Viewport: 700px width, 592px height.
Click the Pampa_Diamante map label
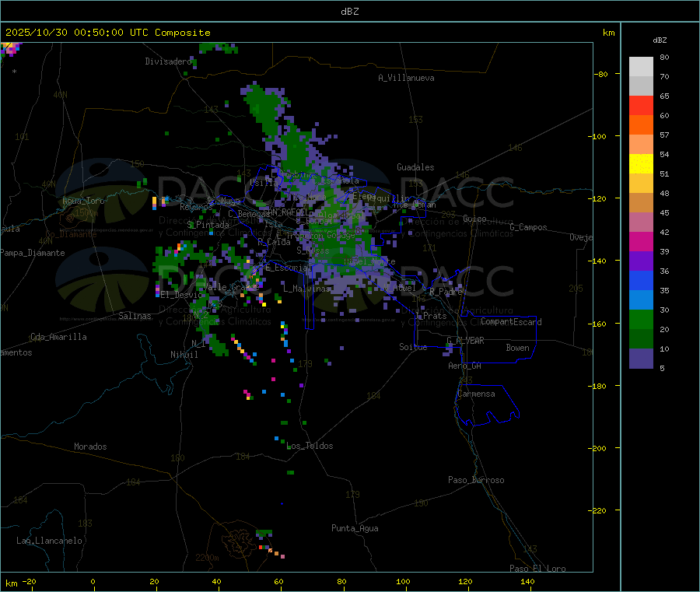tap(33, 253)
